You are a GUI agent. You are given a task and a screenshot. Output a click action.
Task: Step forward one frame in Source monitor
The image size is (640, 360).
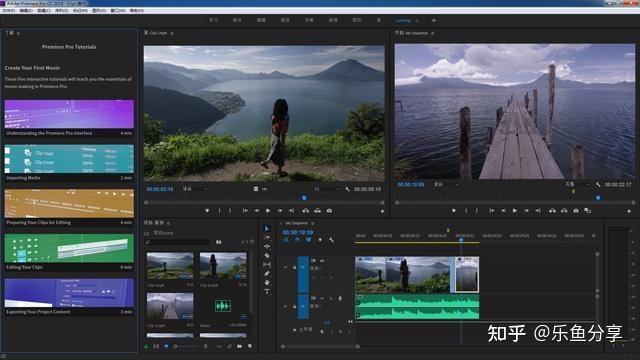(280, 211)
